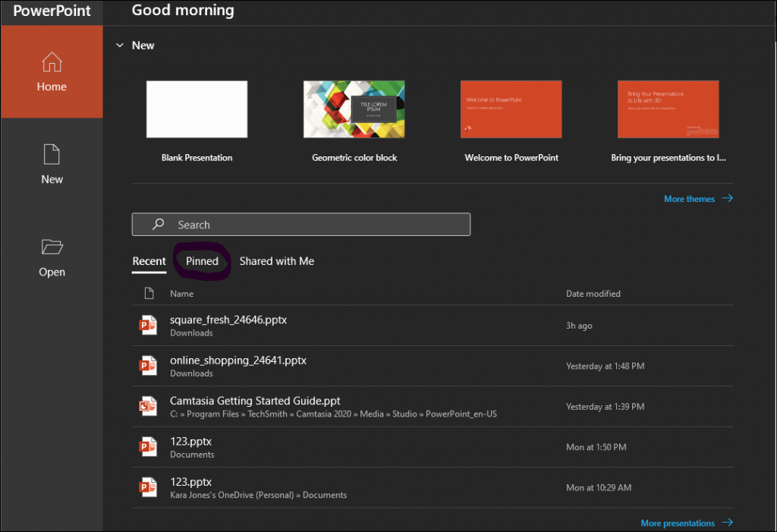The height and width of the screenshot is (532, 777).
Task: Click PowerPoint file icon for online_shopping_24641.pptx
Action: click(x=148, y=366)
